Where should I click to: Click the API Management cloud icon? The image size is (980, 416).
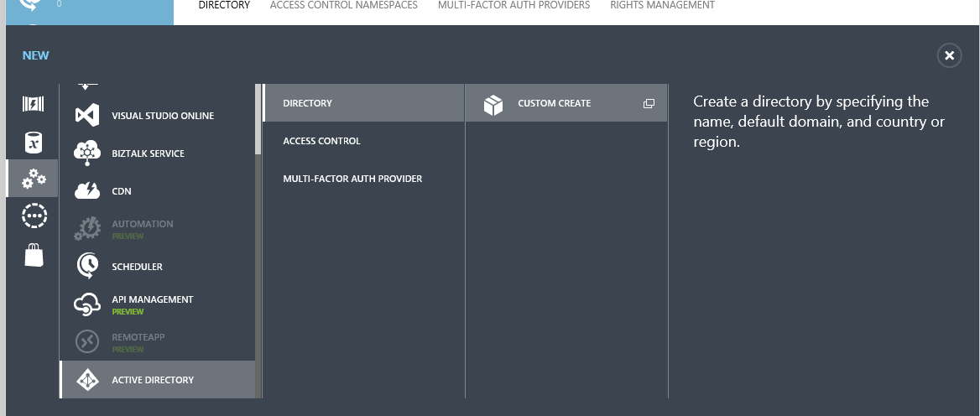pos(87,304)
